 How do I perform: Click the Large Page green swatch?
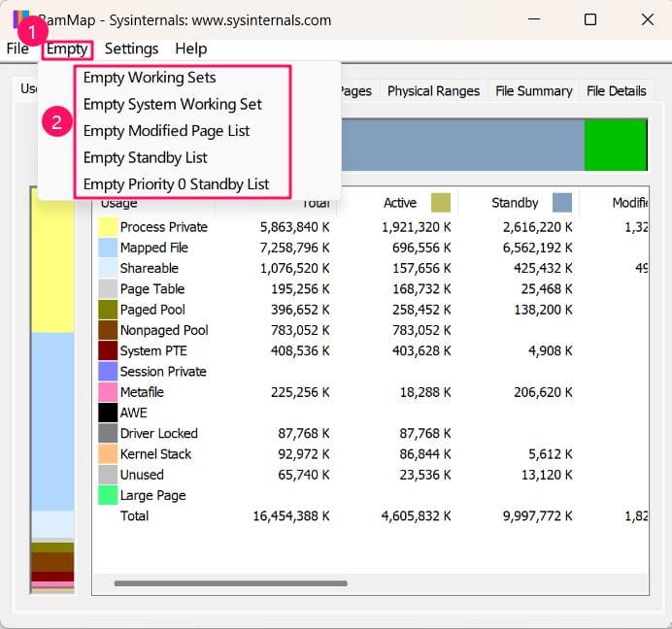(x=108, y=495)
